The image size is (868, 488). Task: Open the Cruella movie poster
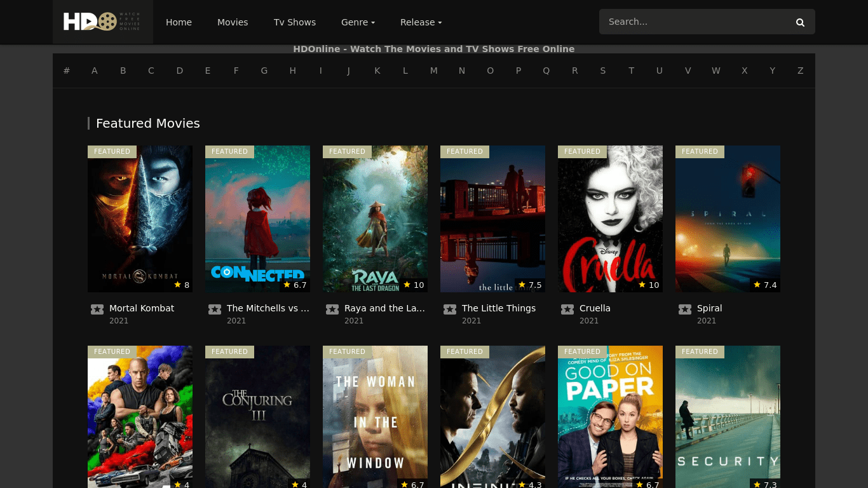[610, 219]
